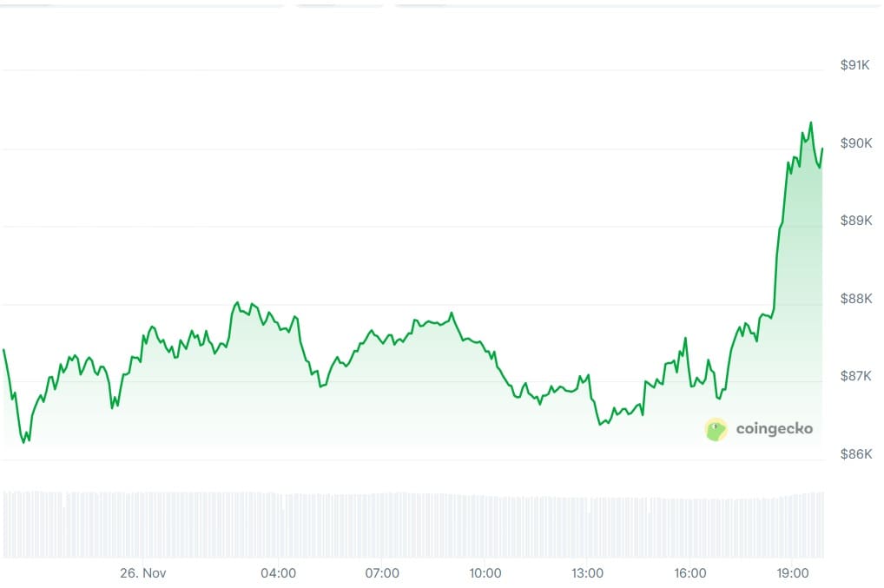
Task: Select the $89K y-axis label
Action: click(x=855, y=221)
